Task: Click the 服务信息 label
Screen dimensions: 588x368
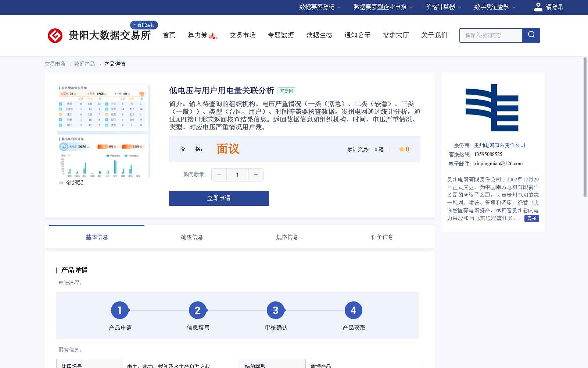Action: pos(70,350)
